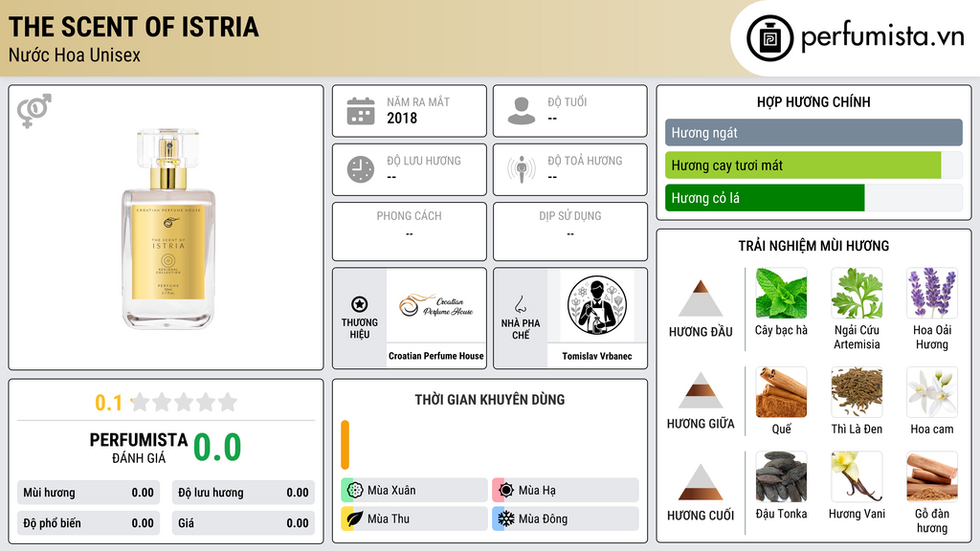Click the Giá 0.00 score row

click(x=243, y=523)
